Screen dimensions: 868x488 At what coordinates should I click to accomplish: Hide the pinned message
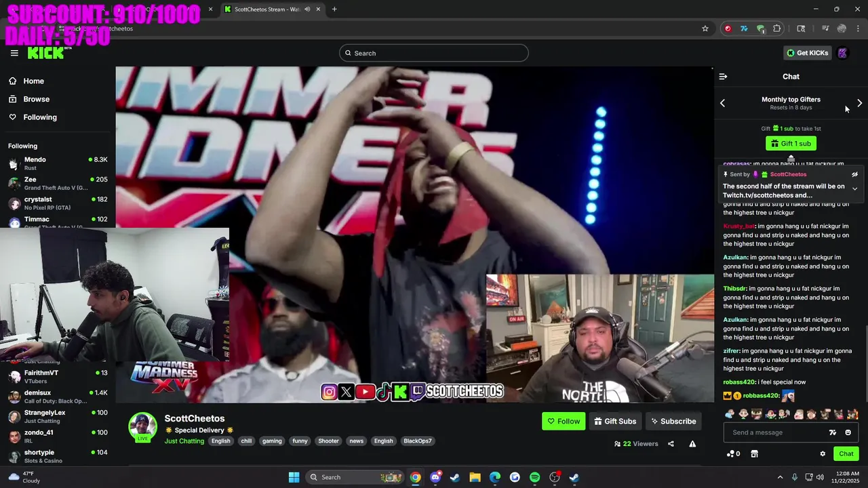(854, 174)
